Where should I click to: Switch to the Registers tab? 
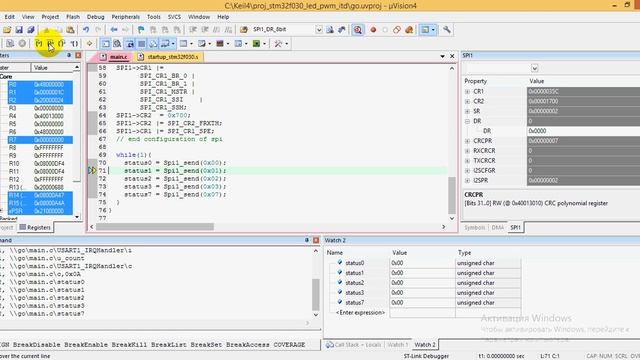point(35,227)
